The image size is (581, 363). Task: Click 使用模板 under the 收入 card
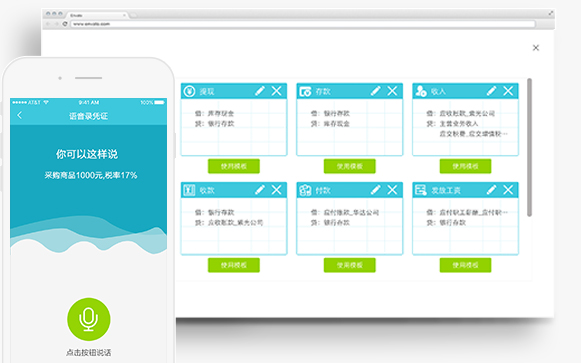(465, 166)
